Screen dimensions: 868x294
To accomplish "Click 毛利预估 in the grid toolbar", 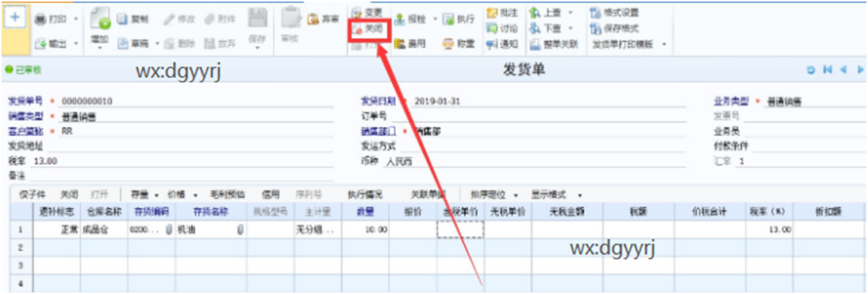I will click(227, 195).
